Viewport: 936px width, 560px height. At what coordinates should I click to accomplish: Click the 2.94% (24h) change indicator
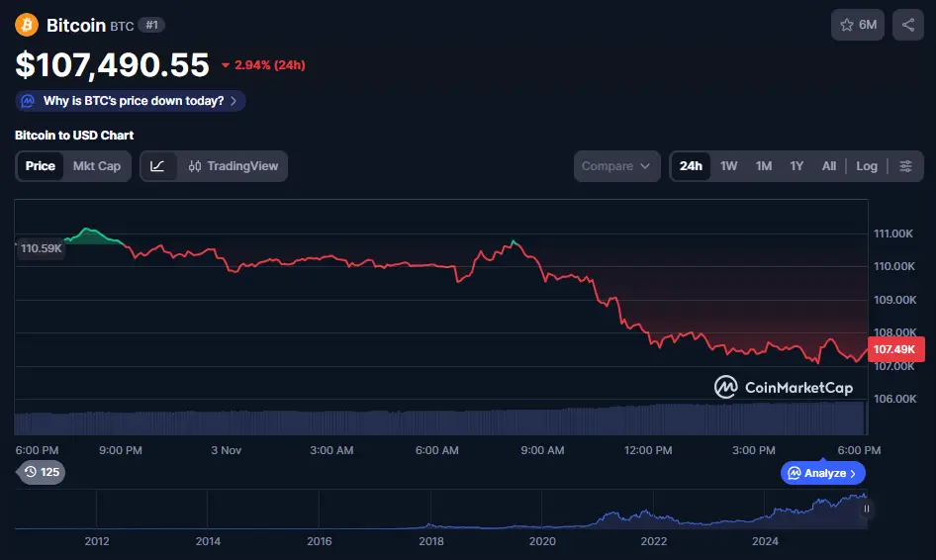(263, 65)
